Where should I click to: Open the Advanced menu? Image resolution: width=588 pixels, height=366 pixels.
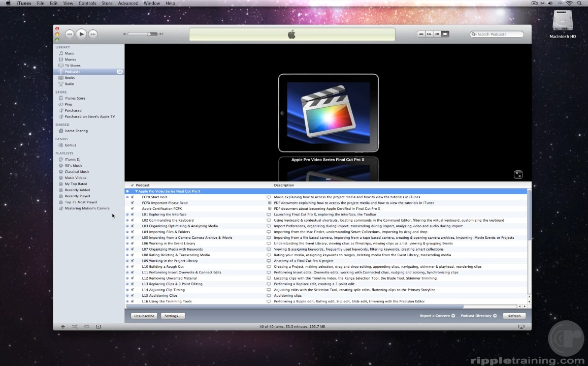click(128, 3)
